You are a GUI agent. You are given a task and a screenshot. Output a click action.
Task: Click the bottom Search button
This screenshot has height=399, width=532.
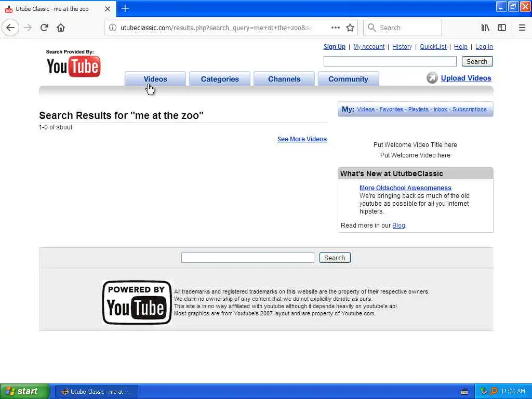pos(335,258)
